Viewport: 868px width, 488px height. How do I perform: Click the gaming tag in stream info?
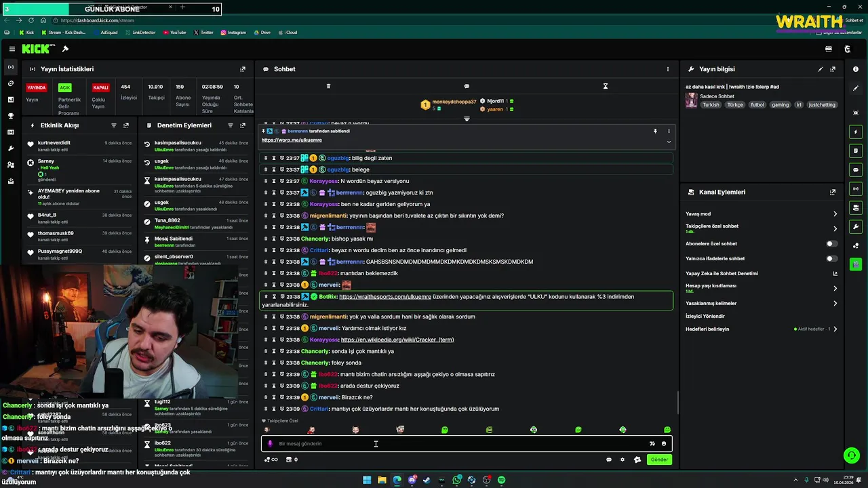click(781, 105)
